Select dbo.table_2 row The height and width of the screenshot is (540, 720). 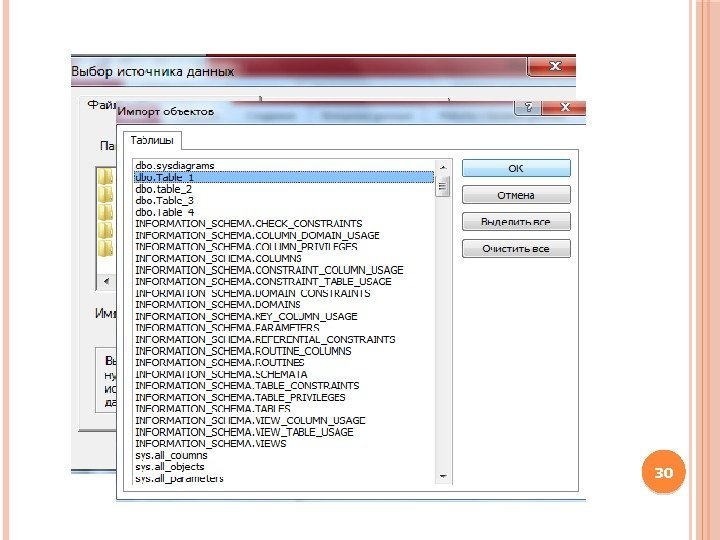284,189
